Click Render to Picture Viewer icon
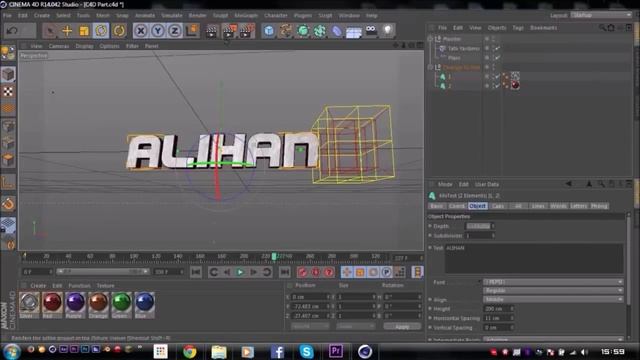Screen dimensions: 640x360 coord(229,31)
